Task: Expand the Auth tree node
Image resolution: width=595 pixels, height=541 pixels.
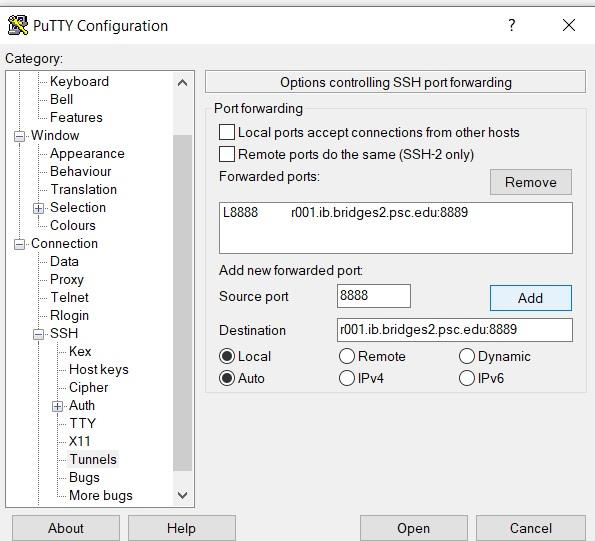Action: 57,406
